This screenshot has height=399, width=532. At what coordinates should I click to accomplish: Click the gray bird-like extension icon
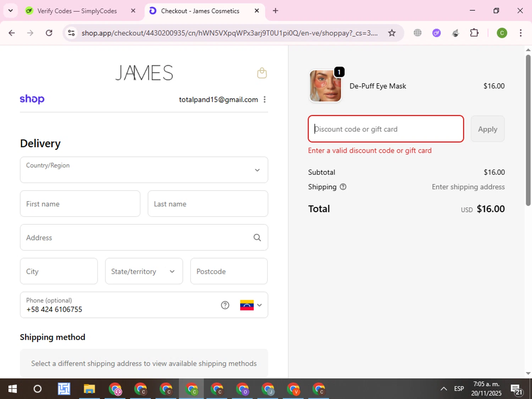coord(455,33)
